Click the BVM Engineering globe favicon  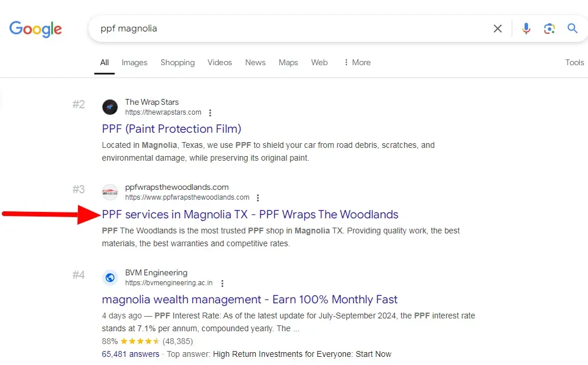tap(110, 278)
